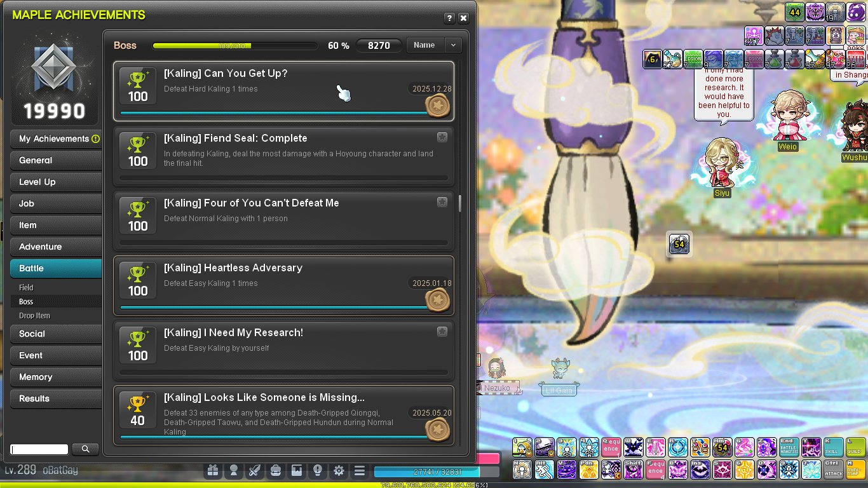Open the gift box menu icon

point(213,471)
